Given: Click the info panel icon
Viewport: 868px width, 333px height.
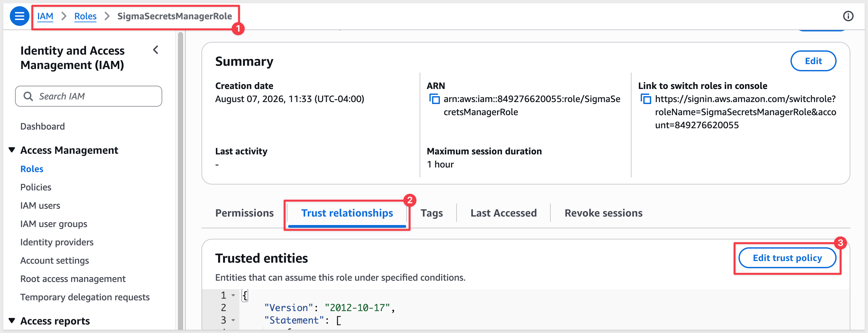Looking at the screenshot, I should [x=848, y=16].
